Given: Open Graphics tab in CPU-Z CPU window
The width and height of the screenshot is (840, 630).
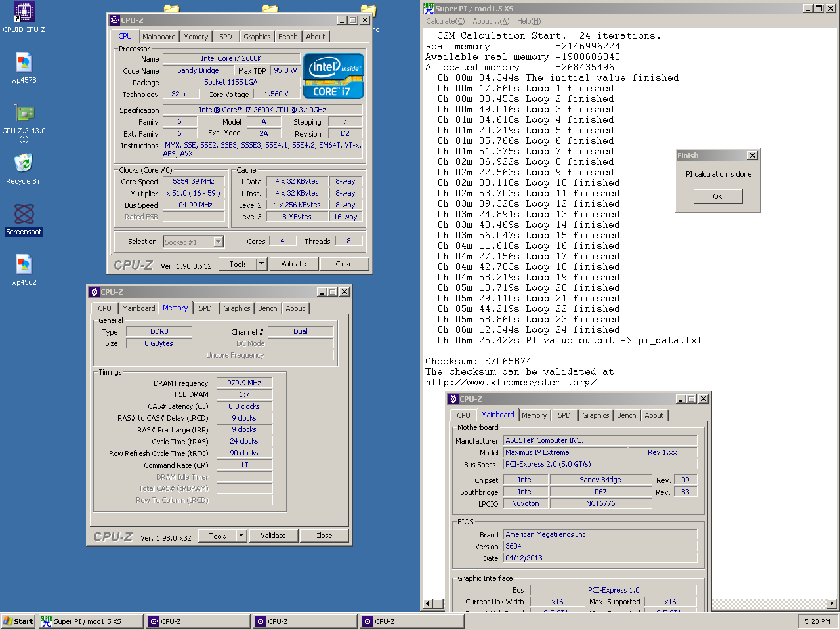Looking at the screenshot, I should click(x=257, y=37).
